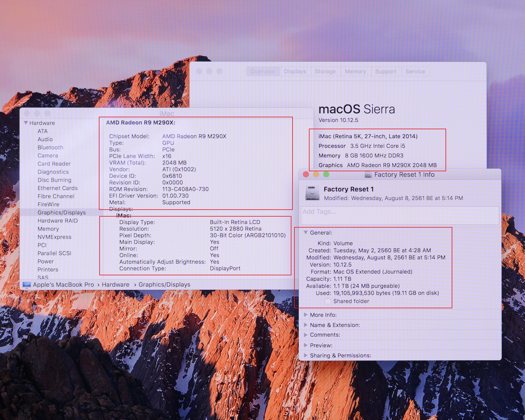
Task: Select Parallel SCSI in sidebar
Action: tap(54, 253)
